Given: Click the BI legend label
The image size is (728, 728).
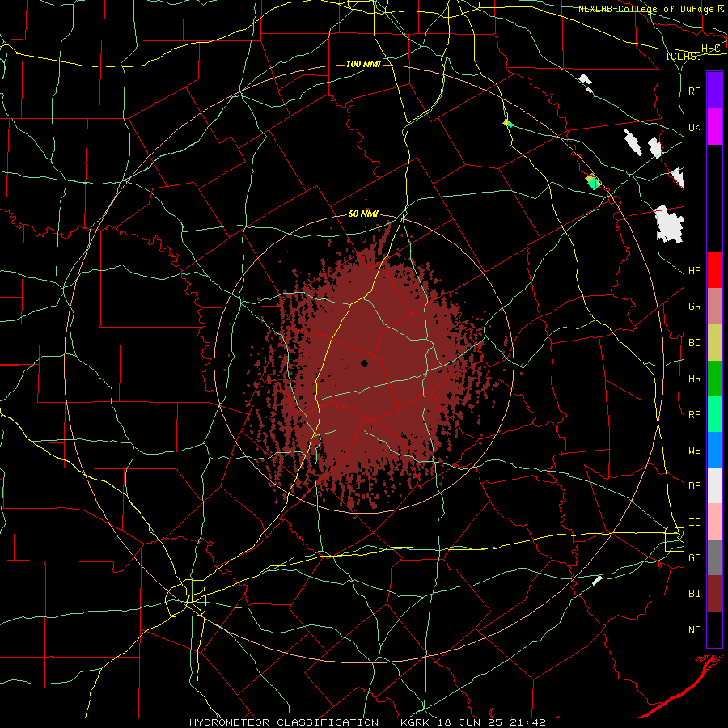Looking at the screenshot, I should pyautogui.click(x=695, y=594).
